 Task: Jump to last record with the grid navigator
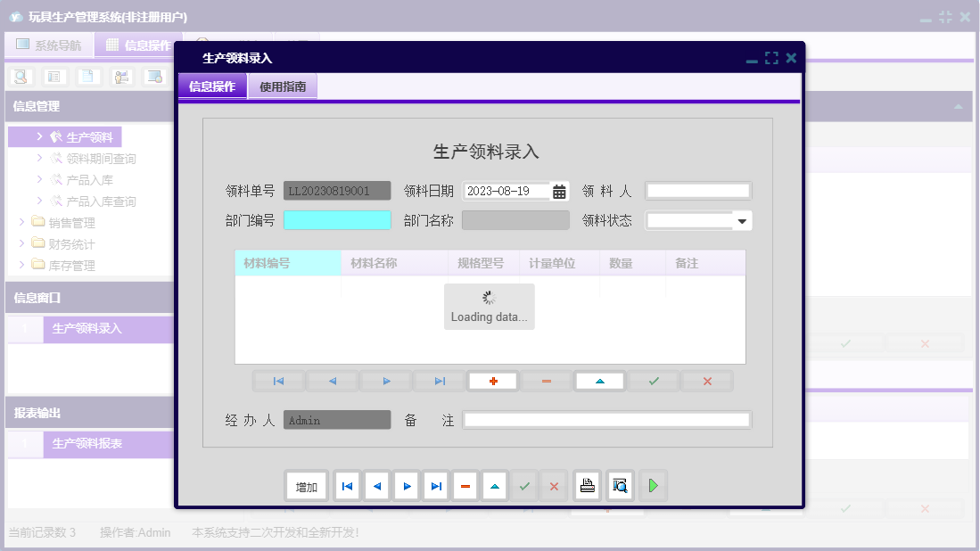point(438,381)
